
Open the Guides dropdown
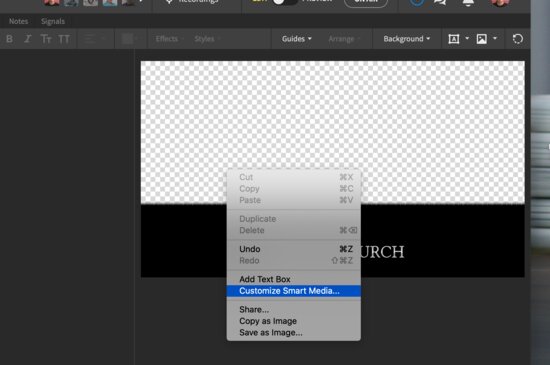[x=297, y=39]
